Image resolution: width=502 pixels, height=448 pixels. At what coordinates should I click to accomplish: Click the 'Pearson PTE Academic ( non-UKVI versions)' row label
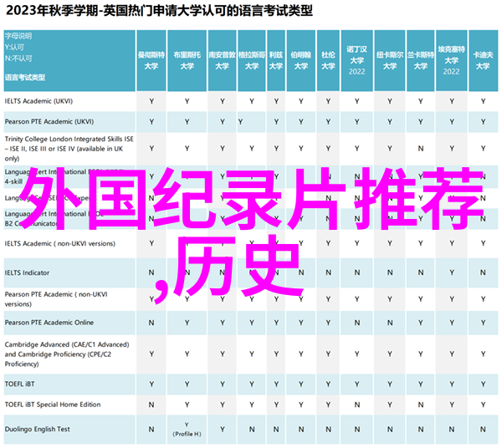tap(56, 299)
